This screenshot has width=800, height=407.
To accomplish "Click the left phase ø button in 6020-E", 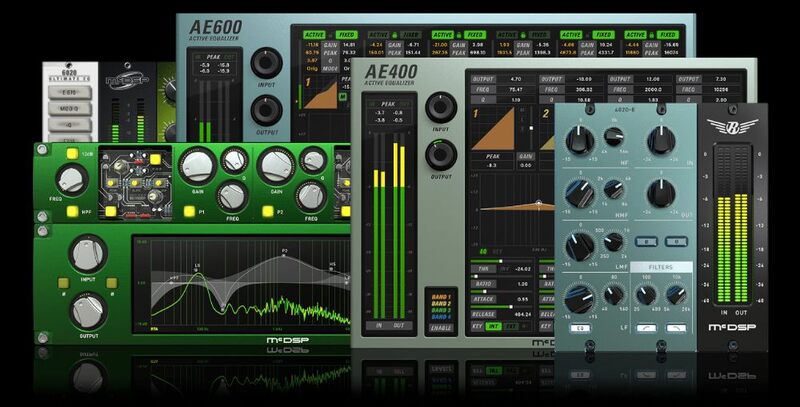I will click(646, 241).
